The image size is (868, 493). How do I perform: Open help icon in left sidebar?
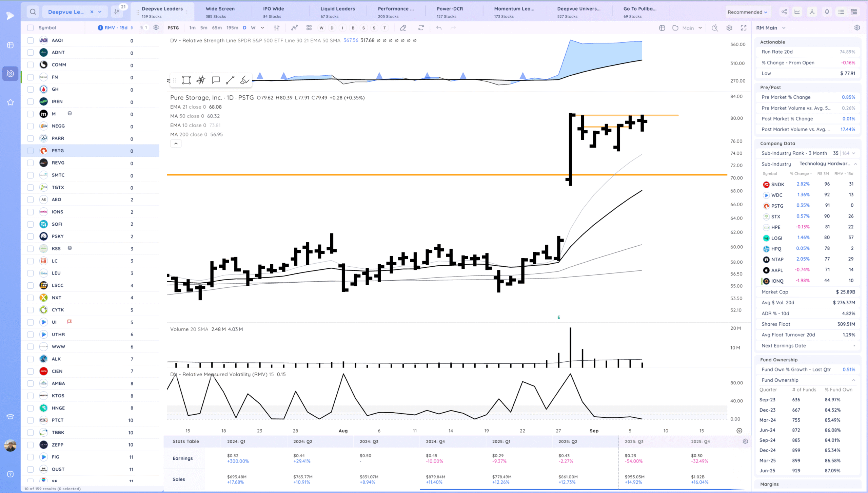pos(11,474)
